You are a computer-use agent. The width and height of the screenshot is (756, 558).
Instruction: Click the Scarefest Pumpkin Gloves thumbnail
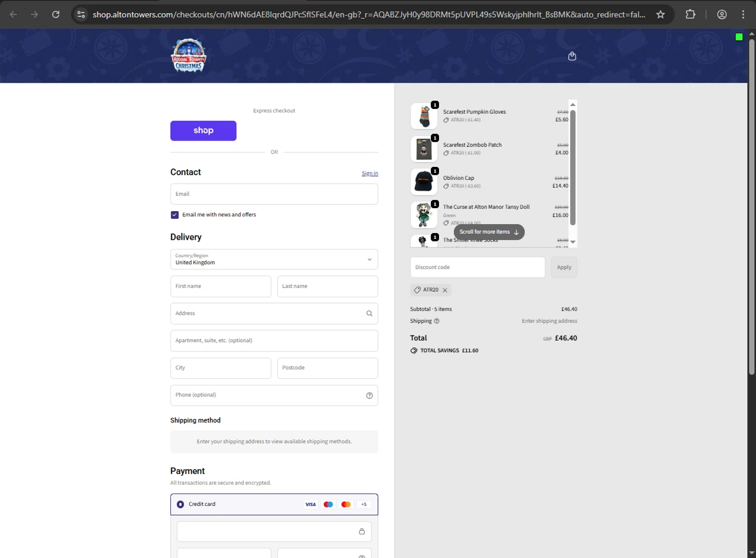pos(424,116)
